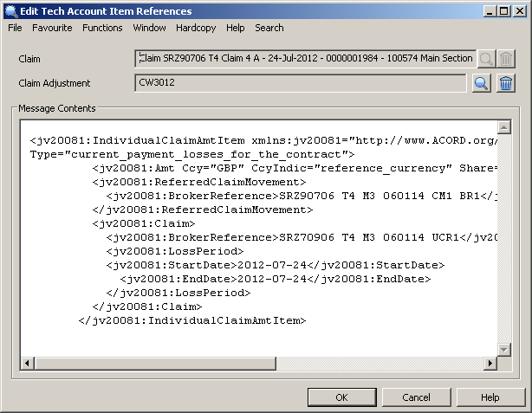532x413 pixels.
Task: Click the Type="current_payment_losses_for_the_contract" line
Action: 192,155
